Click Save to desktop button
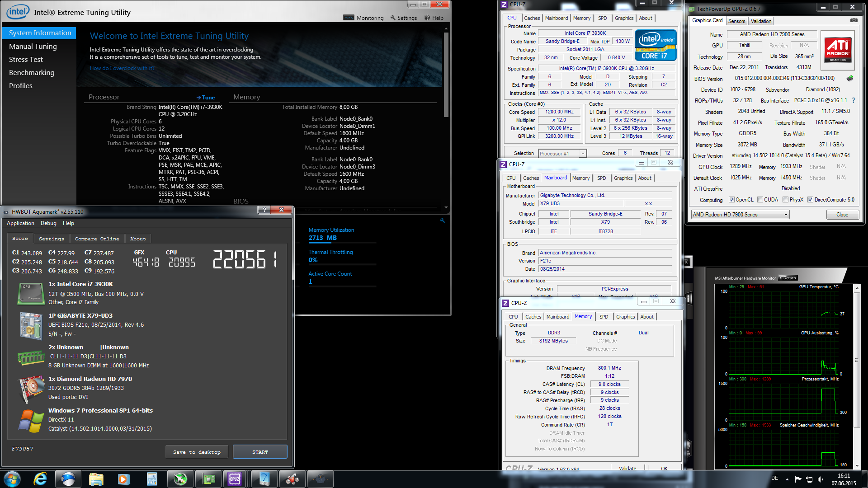Viewport: 868px width, 488px height. point(197,452)
